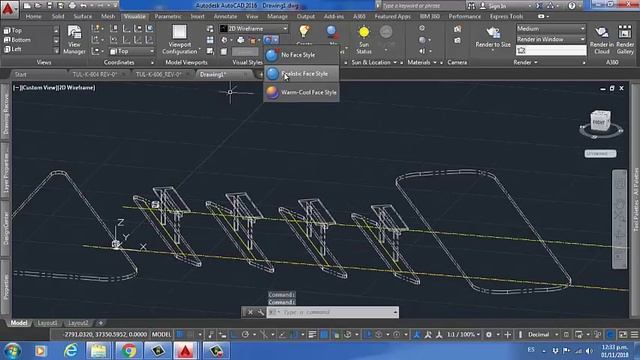Click the annotation monitor plus icon
This screenshot has height=360, width=640.
507,335
